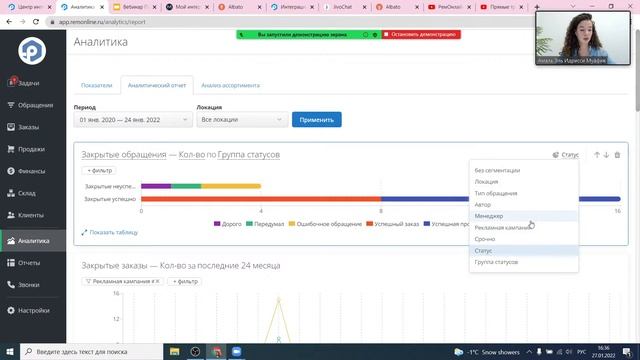Open Отчеты sidebar item
This screenshot has height=360, width=640.
[24, 263]
